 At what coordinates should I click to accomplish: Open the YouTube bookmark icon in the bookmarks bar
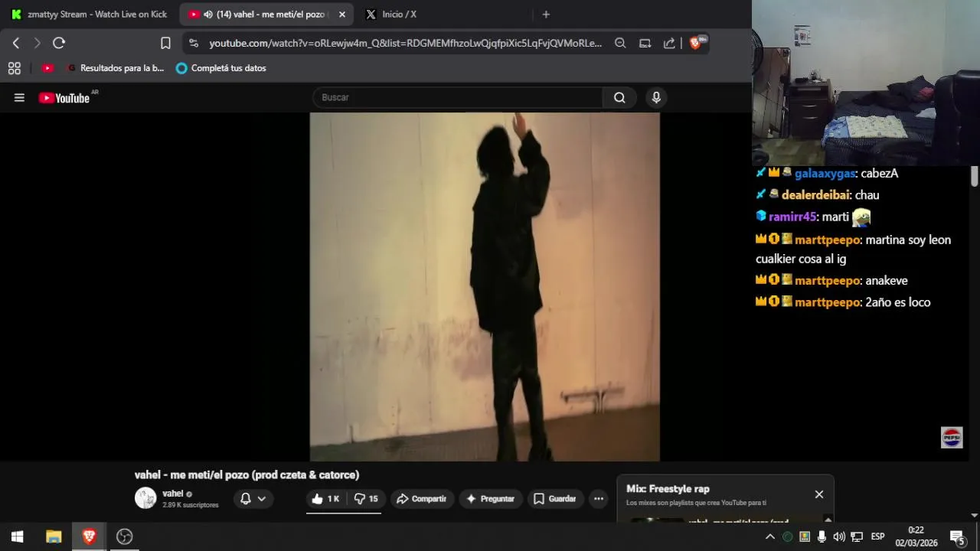(47, 68)
